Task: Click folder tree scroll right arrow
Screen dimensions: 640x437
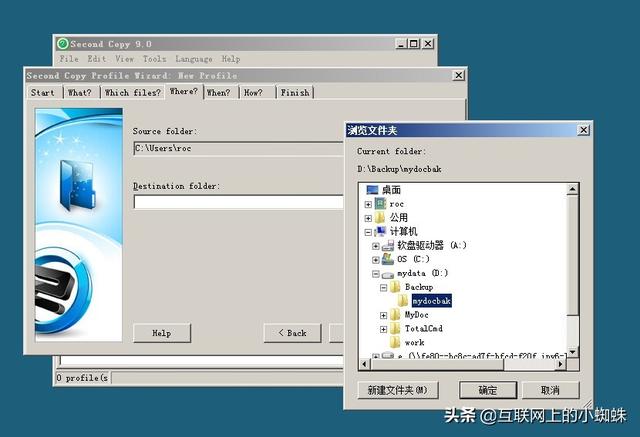Action: [562, 364]
